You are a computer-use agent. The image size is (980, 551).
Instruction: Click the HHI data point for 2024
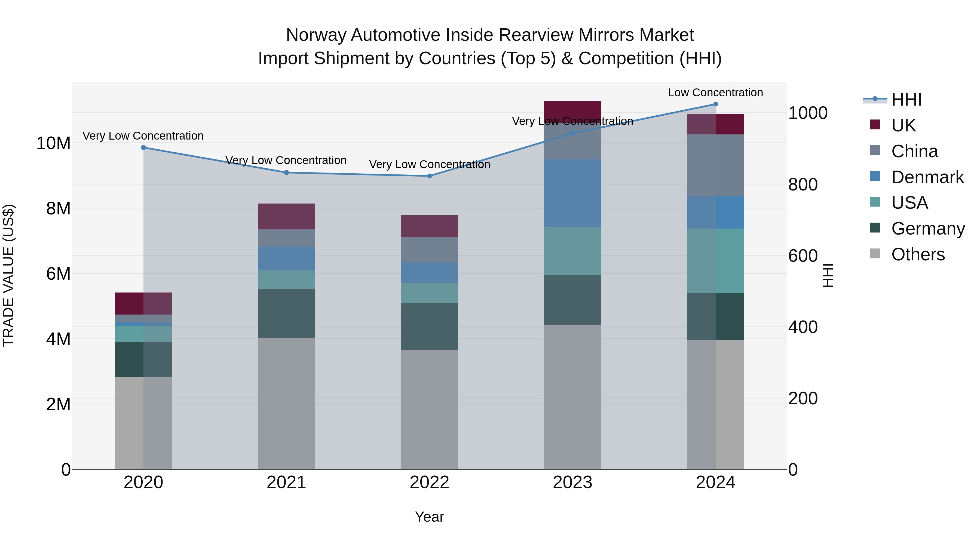point(716,104)
